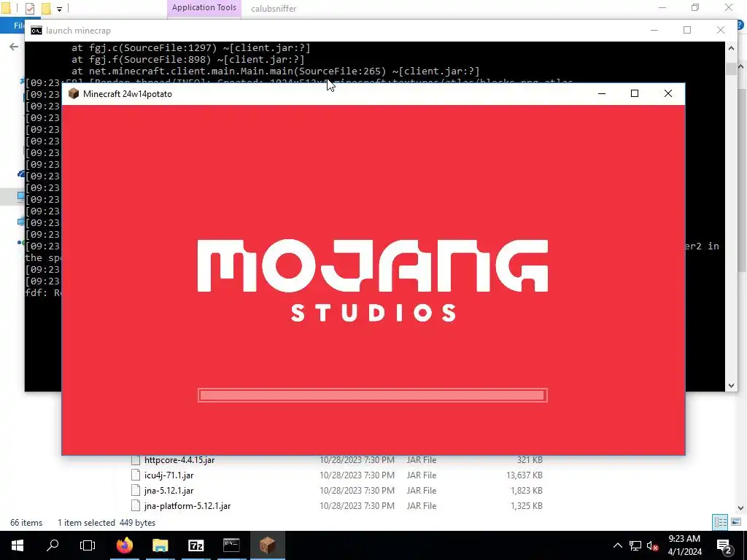Switch Explorer to large icons view

pos(736,522)
